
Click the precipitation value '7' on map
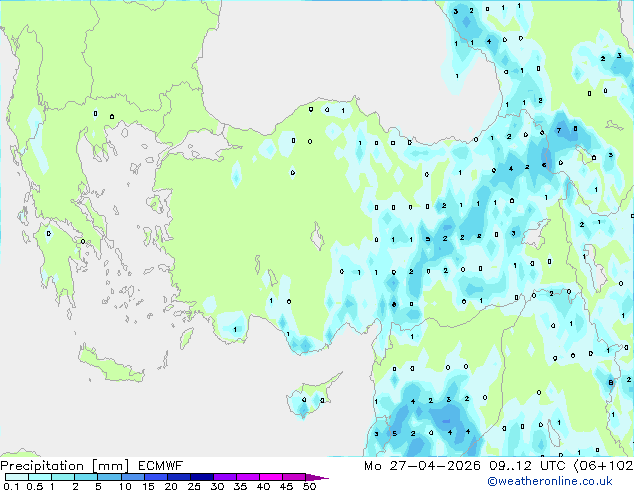pos(559,131)
